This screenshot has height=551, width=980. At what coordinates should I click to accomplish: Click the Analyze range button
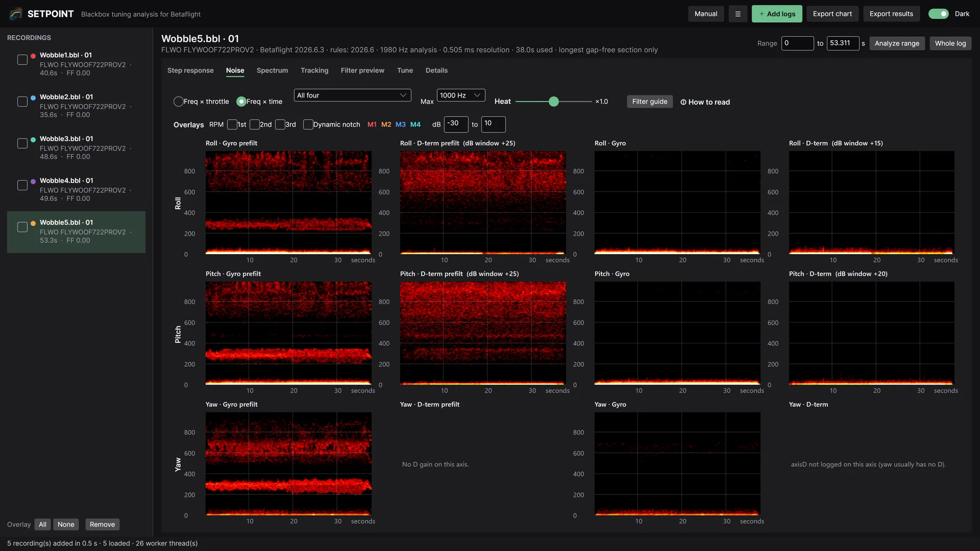click(x=897, y=43)
